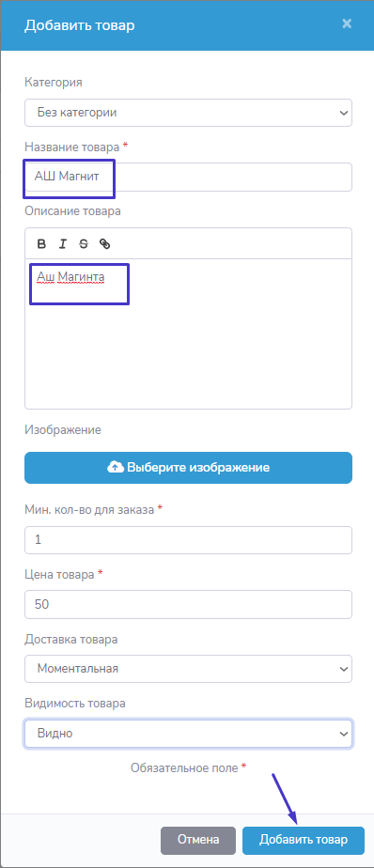Viewport: 374px width, 868px height.
Task: Close the Добавить товар dialog with X
Action: [347, 23]
